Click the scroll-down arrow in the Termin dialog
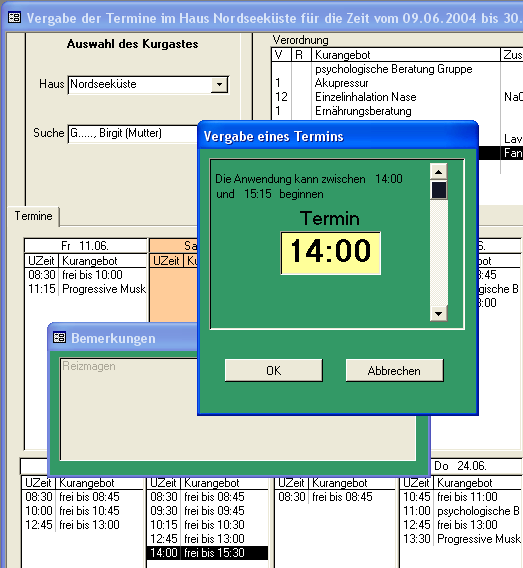523x568 pixels. click(439, 314)
